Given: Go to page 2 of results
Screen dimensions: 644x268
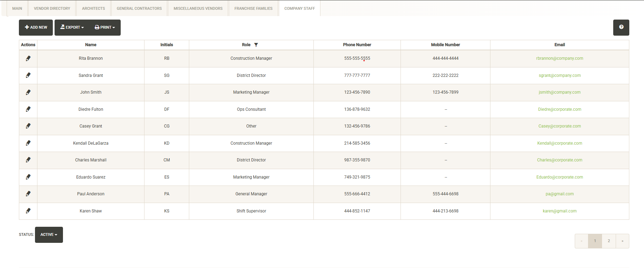Looking at the screenshot, I should (x=609, y=241).
